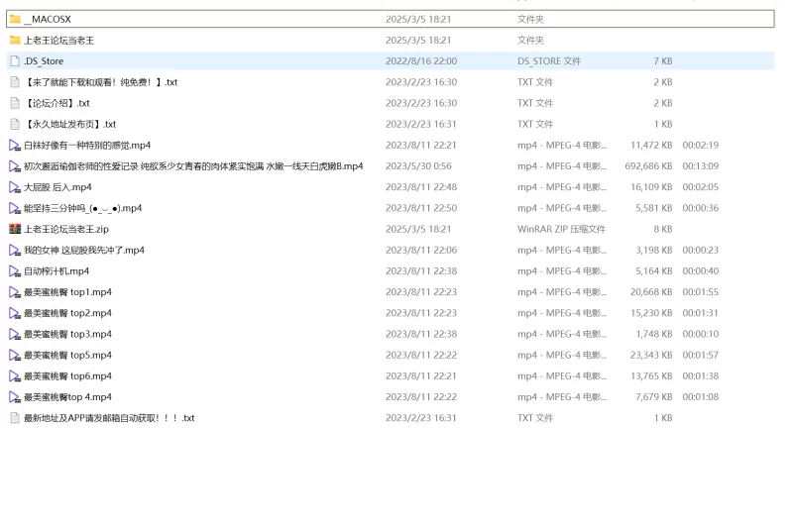The height and width of the screenshot is (532, 793).
Task: Click the video icon of 自动榨汁机.mp4
Action: click(x=15, y=271)
